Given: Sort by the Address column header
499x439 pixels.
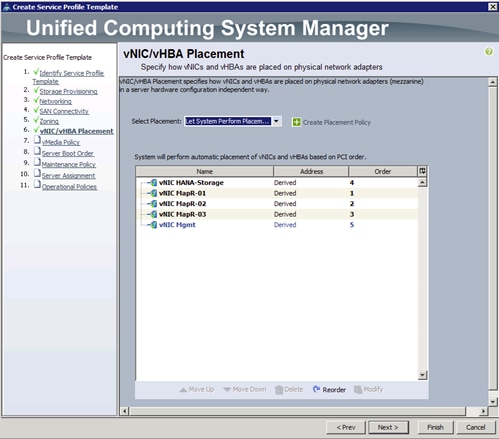Looking at the screenshot, I should click(x=311, y=171).
